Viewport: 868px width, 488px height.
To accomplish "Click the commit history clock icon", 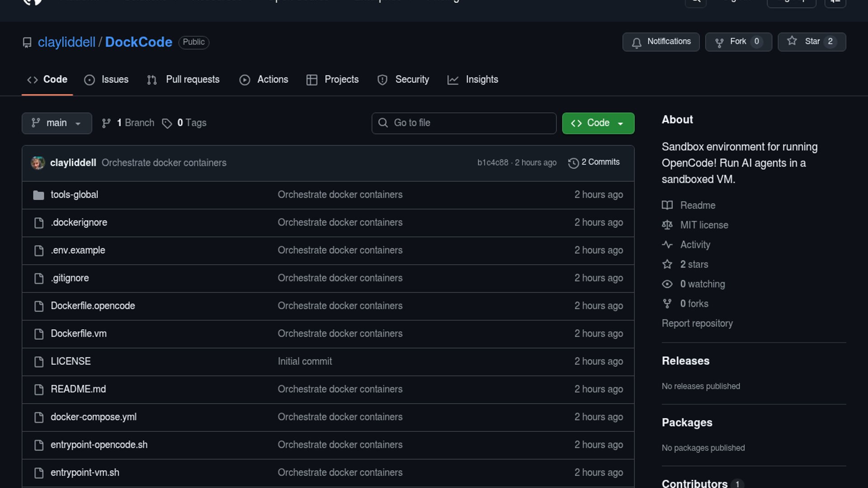I will [x=573, y=163].
